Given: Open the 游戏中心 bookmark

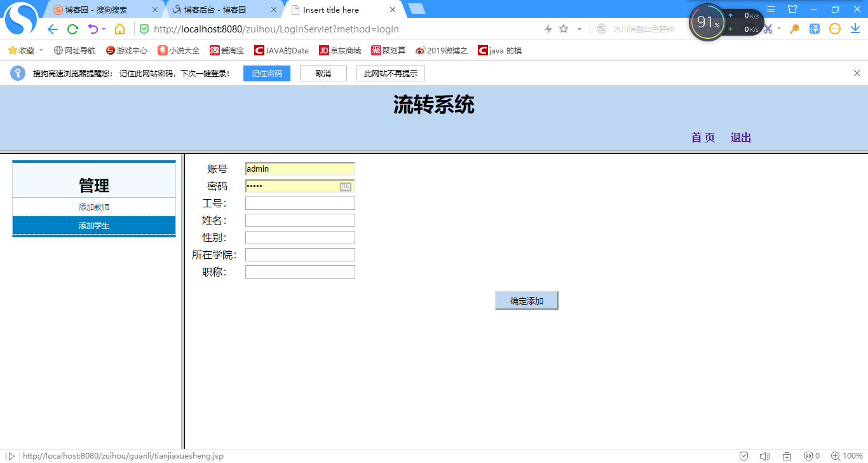Looking at the screenshot, I should tap(126, 50).
